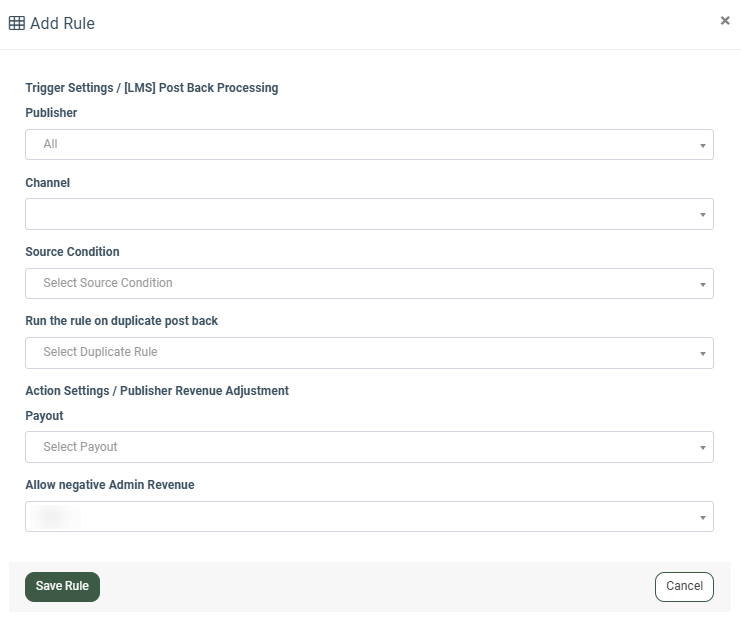
Task: Open the Publisher dropdown showing All
Action: tap(360, 144)
